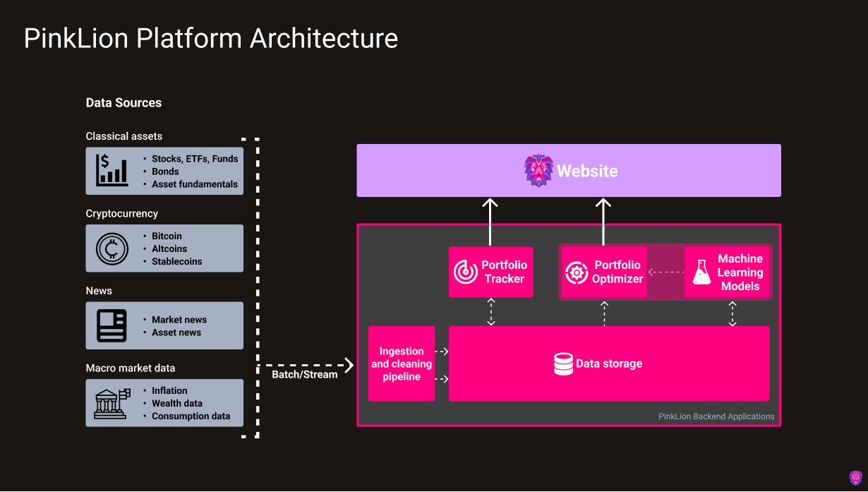Select the "Asset news" bullet

[x=176, y=332]
